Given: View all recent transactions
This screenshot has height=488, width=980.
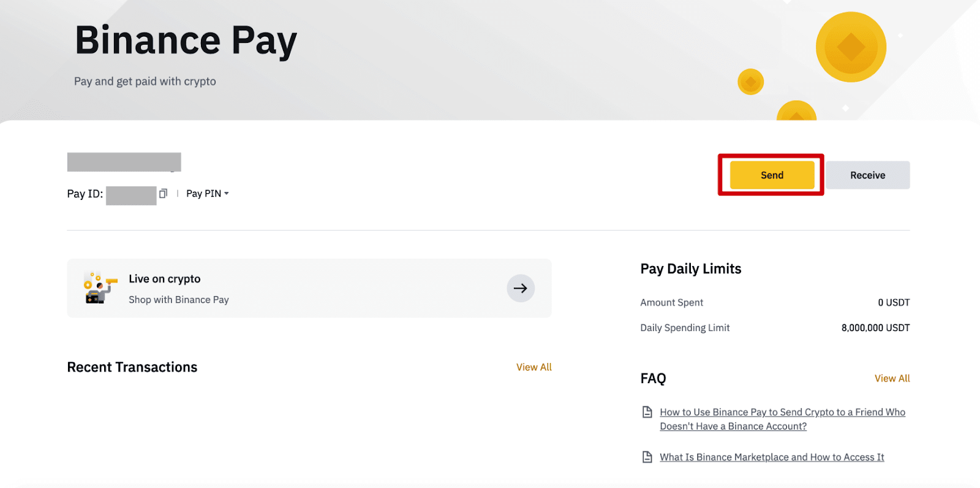Looking at the screenshot, I should pyautogui.click(x=533, y=367).
